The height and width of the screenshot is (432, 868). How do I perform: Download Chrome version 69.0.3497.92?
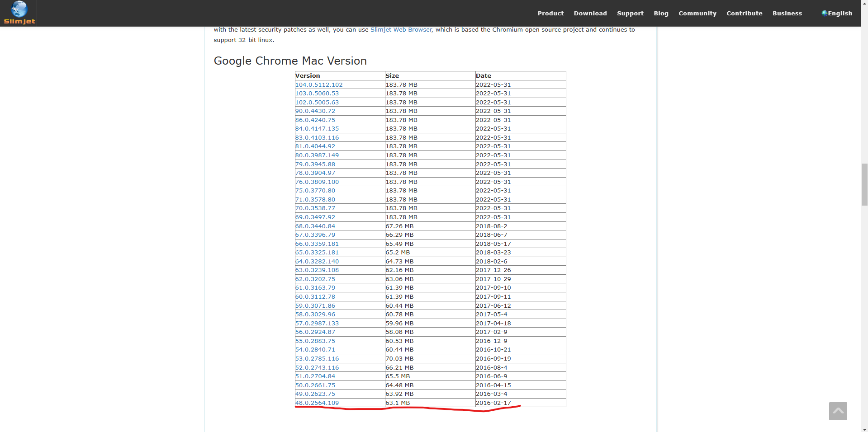[x=315, y=217]
